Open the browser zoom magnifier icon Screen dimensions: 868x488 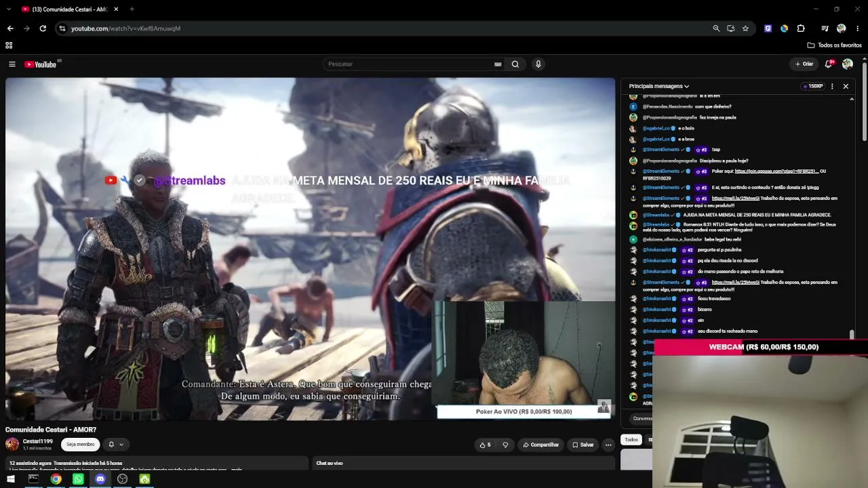tap(716, 28)
